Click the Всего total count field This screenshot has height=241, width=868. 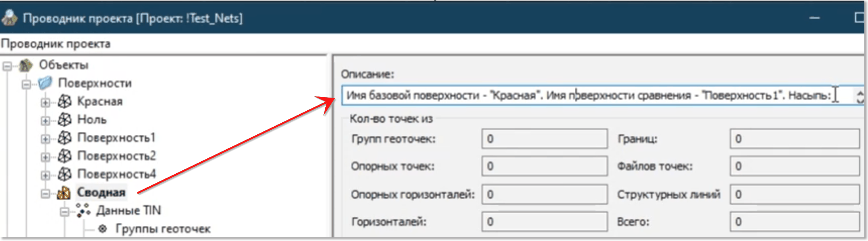coord(794,222)
